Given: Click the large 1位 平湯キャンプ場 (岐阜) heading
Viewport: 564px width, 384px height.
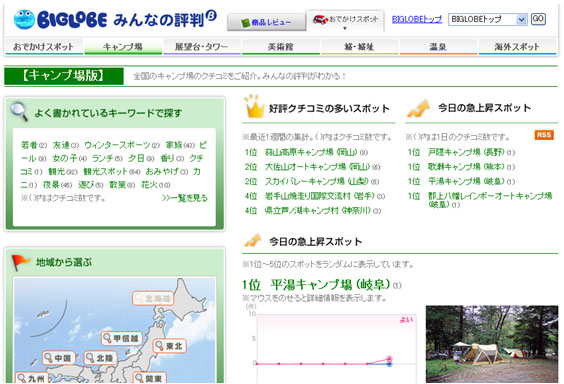Looking at the screenshot, I should pyautogui.click(x=317, y=285).
